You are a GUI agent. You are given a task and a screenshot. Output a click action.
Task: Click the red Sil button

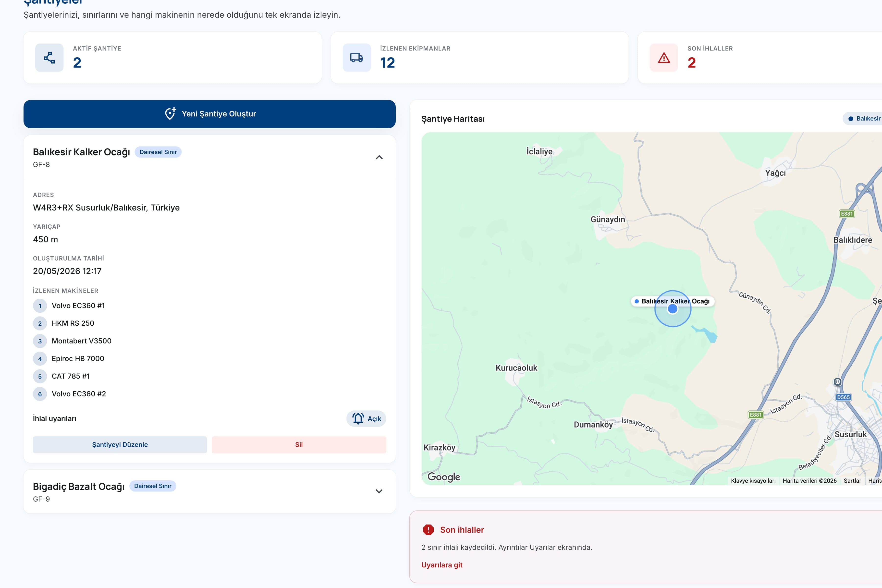tap(299, 445)
